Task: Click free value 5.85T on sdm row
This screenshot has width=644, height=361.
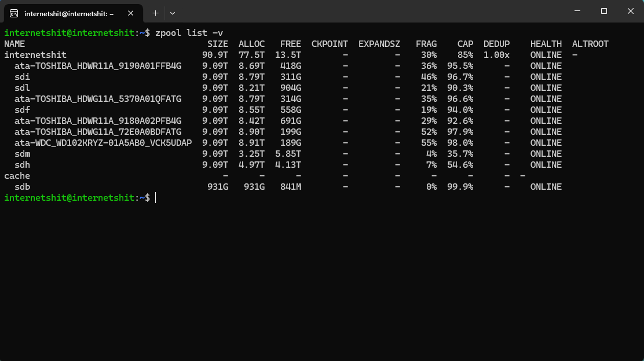Action: point(288,154)
